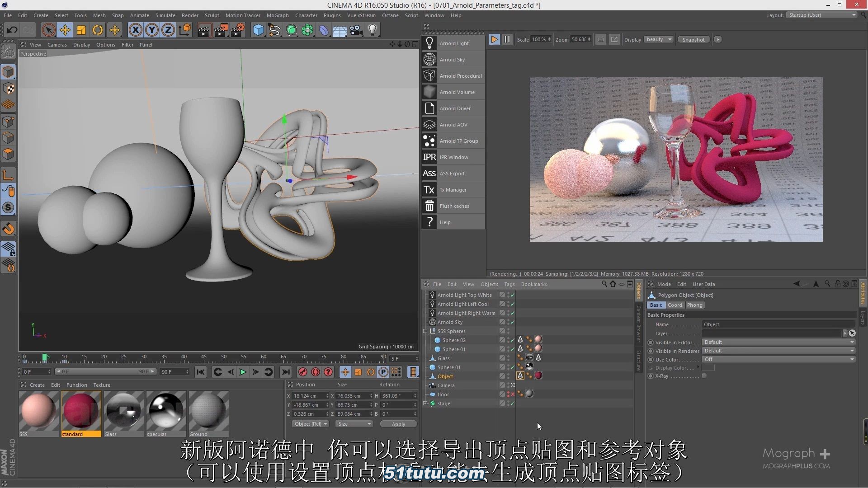Click the Display Color swatch
The width and height of the screenshot is (868, 488).
[708, 368]
